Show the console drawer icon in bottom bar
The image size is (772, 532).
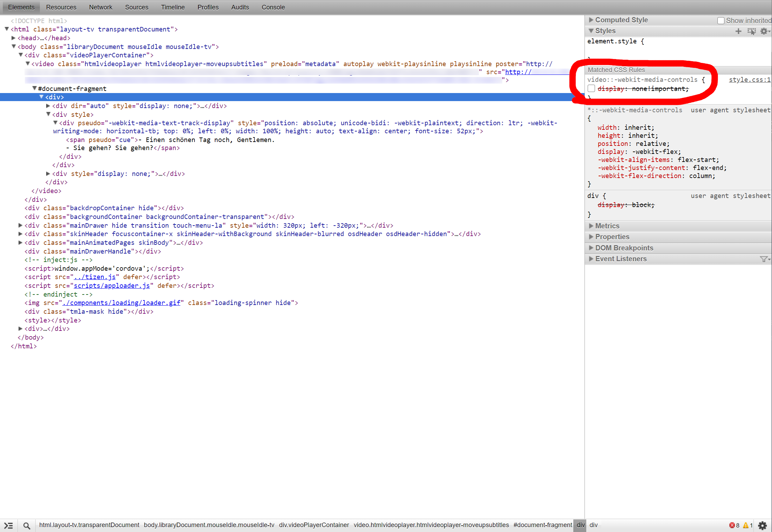pos(8,525)
